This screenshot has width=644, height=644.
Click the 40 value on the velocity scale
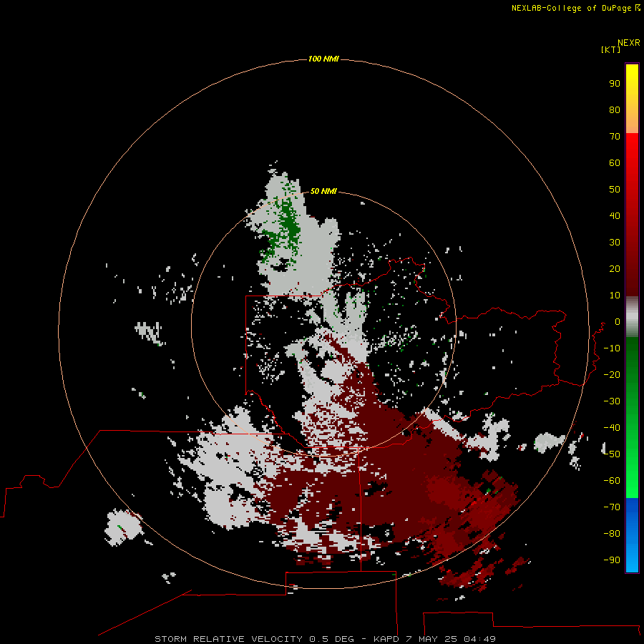[x=615, y=215]
